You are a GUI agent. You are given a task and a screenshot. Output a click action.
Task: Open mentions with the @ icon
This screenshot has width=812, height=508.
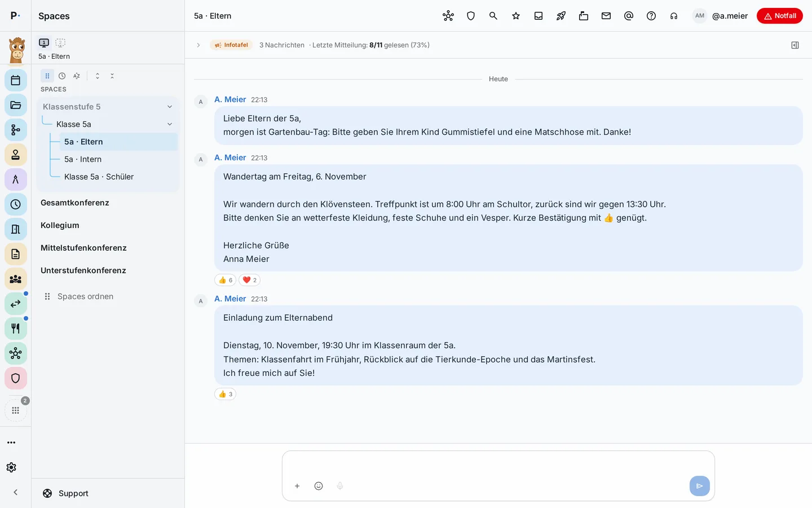(629, 16)
